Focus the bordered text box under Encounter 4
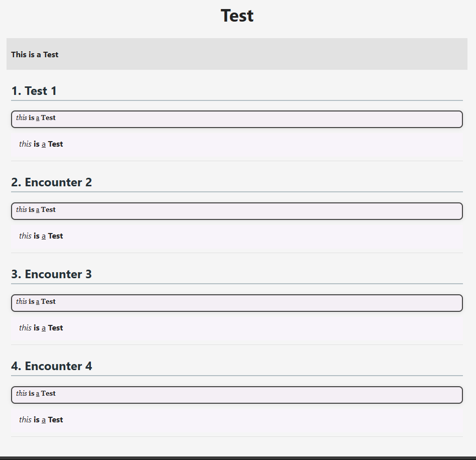The height and width of the screenshot is (460, 476). (x=237, y=395)
